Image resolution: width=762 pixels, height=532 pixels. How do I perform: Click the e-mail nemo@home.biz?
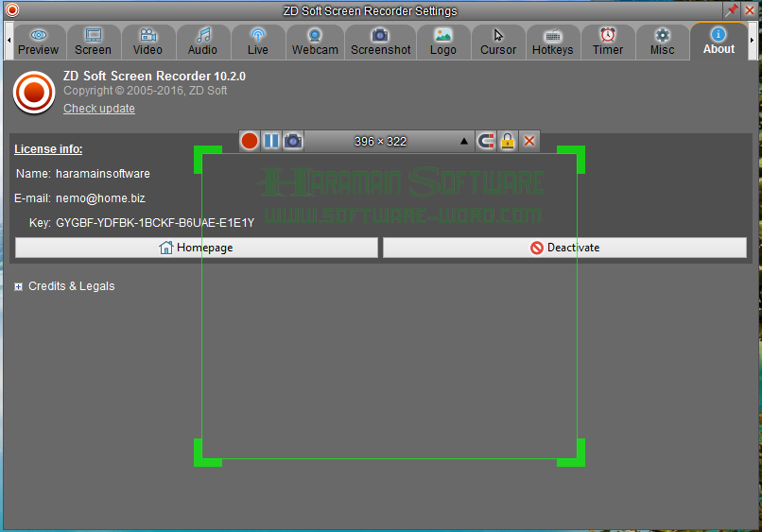(x=100, y=198)
